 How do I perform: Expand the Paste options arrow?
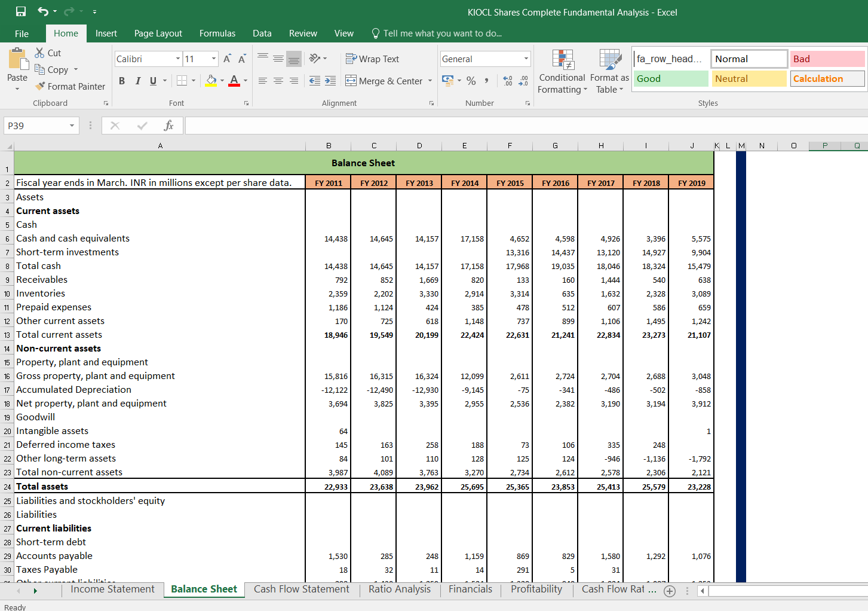[17, 89]
